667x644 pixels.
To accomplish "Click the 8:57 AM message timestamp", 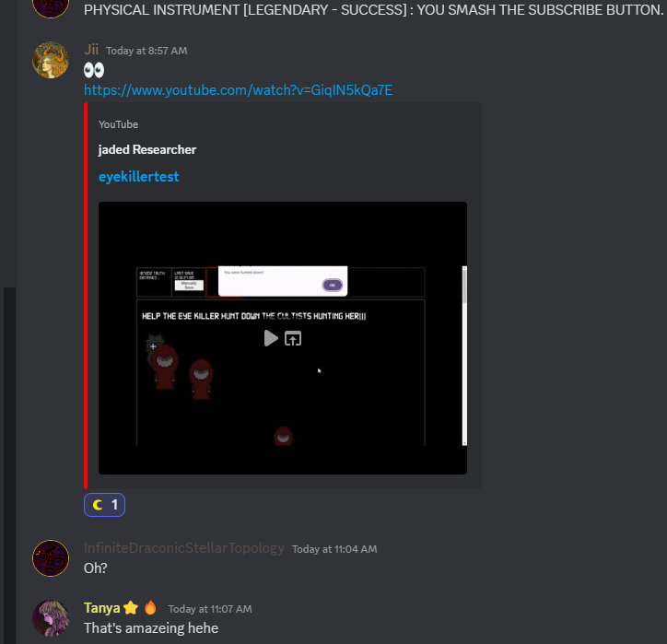I will click(146, 51).
